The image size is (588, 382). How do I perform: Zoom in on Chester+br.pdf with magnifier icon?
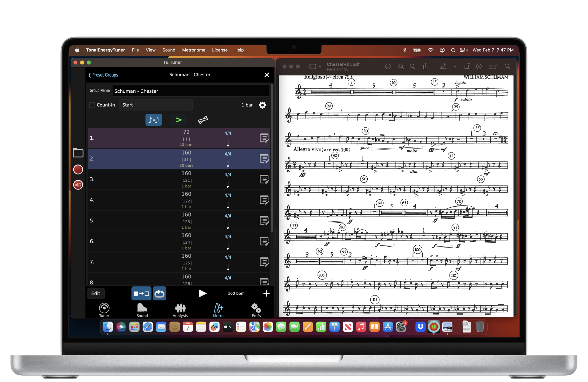click(x=412, y=66)
